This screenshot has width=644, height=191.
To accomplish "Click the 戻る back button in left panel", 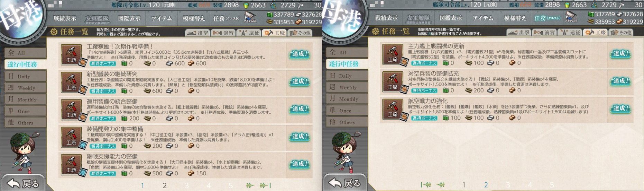I will 24,183.
